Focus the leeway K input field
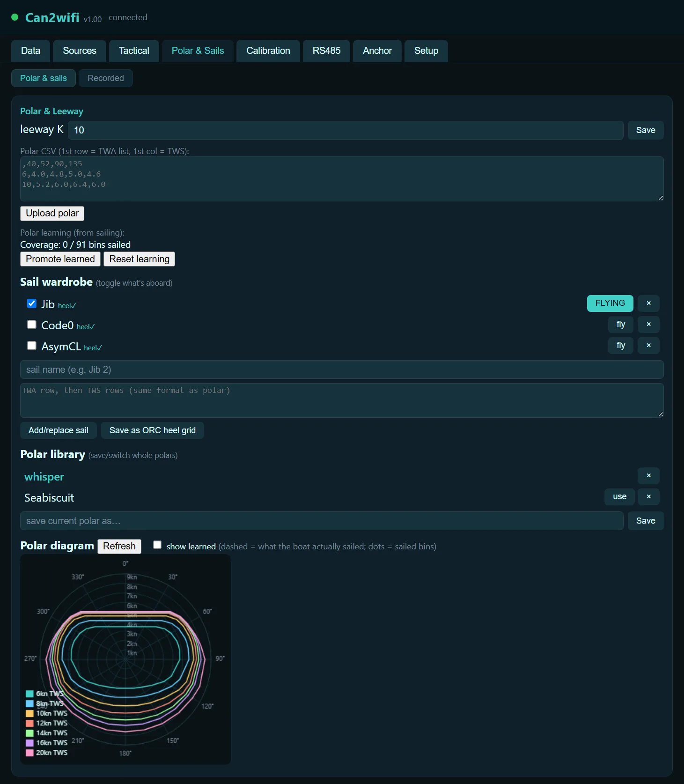This screenshot has height=784, width=684. pyautogui.click(x=346, y=130)
